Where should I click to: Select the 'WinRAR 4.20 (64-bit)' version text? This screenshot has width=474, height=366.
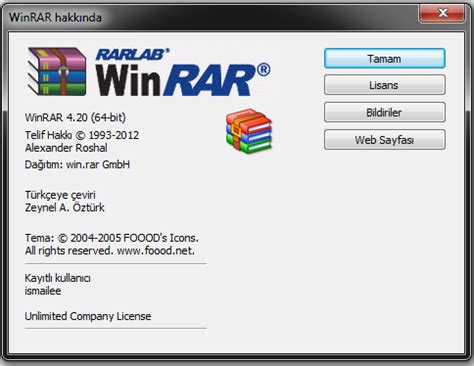click(75, 117)
